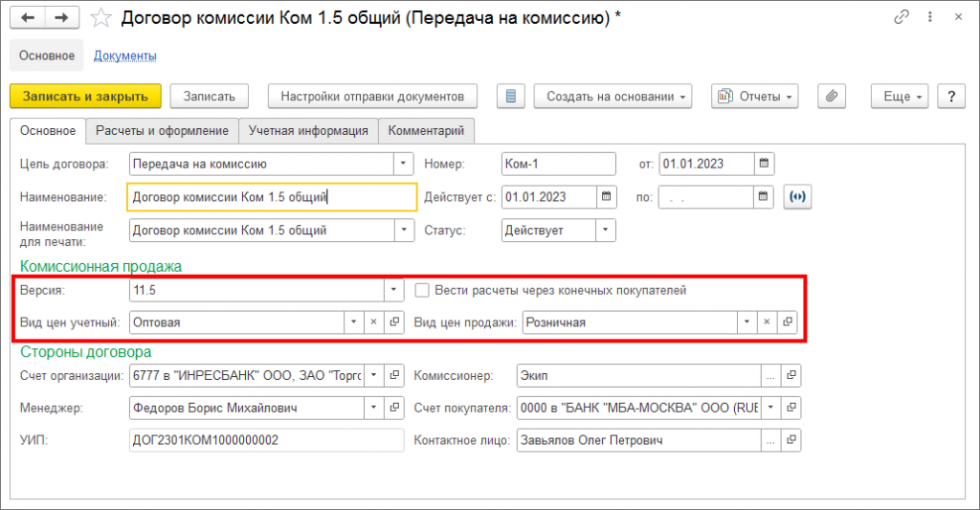Choose a Комиссионер via the ellipsis button
This screenshot has width=980, height=510.
tap(770, 376)
